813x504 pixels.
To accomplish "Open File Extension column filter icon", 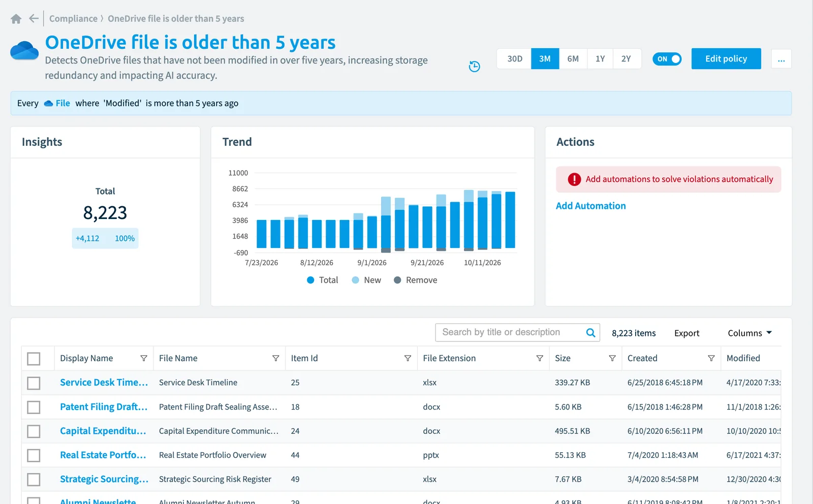I will [x=540, y=358].
